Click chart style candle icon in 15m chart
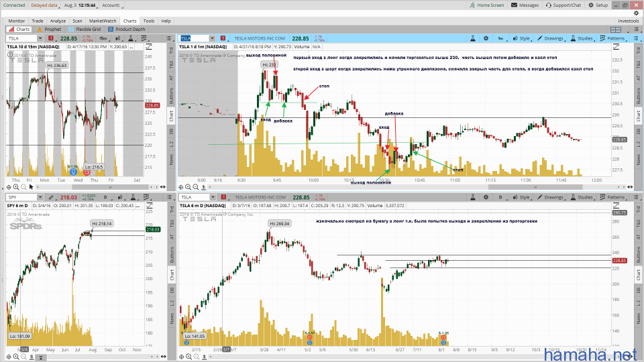Screen dimensions: 644x362 118,38
